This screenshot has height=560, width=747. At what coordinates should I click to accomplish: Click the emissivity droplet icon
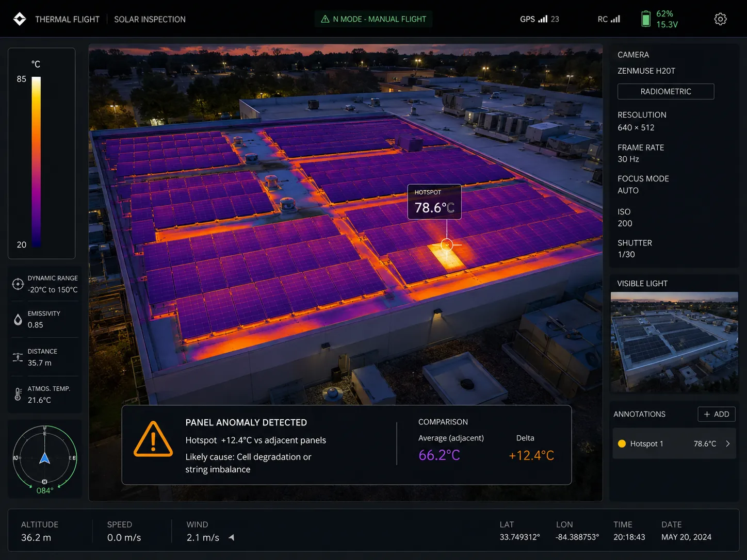click(18, 320)
